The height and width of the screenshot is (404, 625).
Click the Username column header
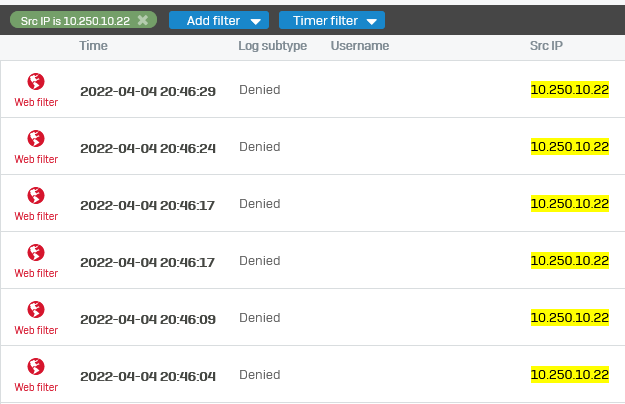point(360,46)
